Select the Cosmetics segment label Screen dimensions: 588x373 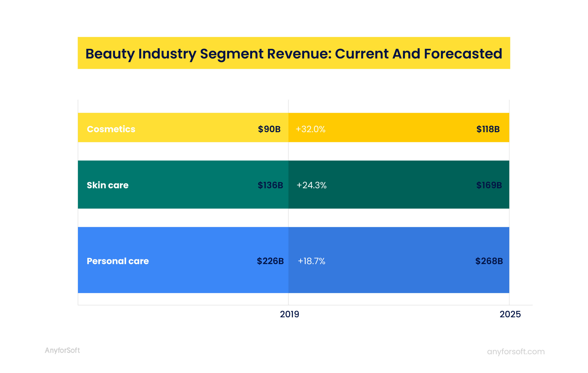point(111,129)
